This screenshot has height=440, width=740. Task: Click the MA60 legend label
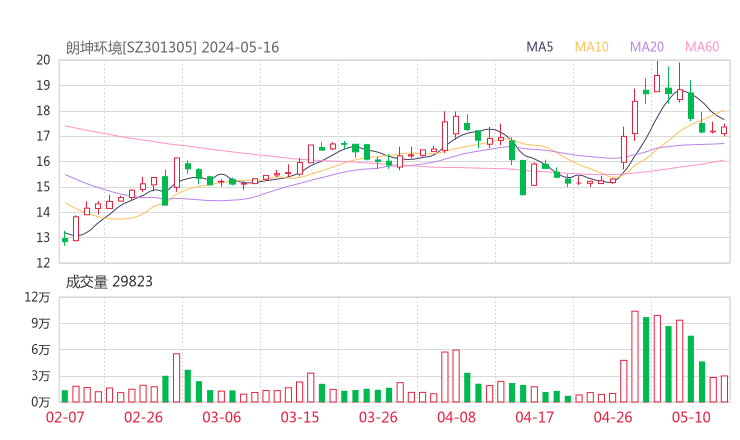point(702,47)
